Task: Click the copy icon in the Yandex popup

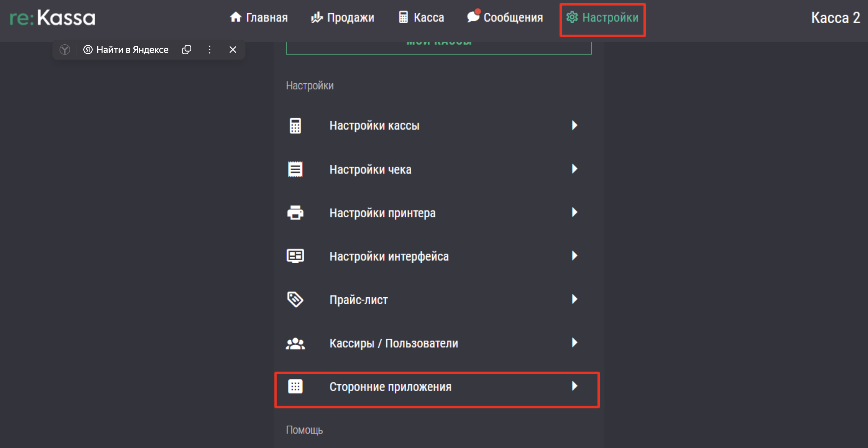Action: tap(186, 50)
